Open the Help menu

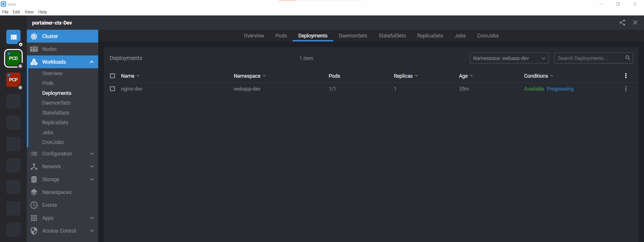(43, 12)
